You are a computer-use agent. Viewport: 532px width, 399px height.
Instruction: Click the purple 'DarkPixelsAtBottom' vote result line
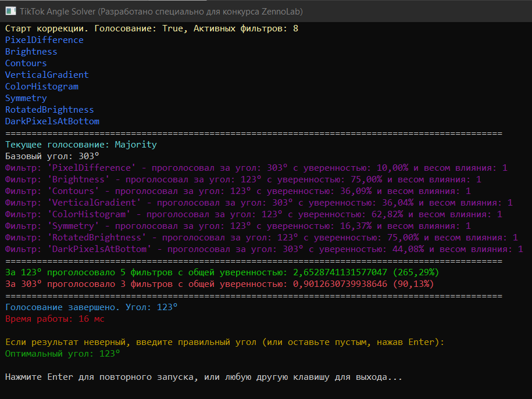tap(264, 249)
